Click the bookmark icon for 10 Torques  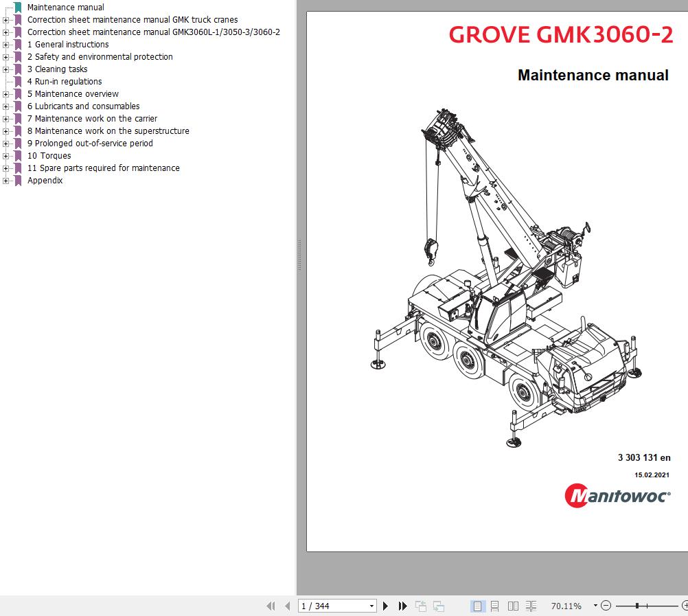click(x=18, y=156)
